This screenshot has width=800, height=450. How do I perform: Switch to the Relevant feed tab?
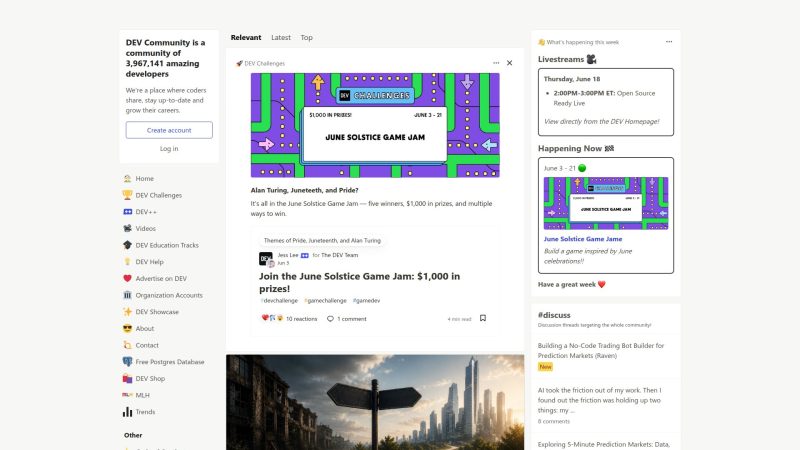(x=246, y=37)
